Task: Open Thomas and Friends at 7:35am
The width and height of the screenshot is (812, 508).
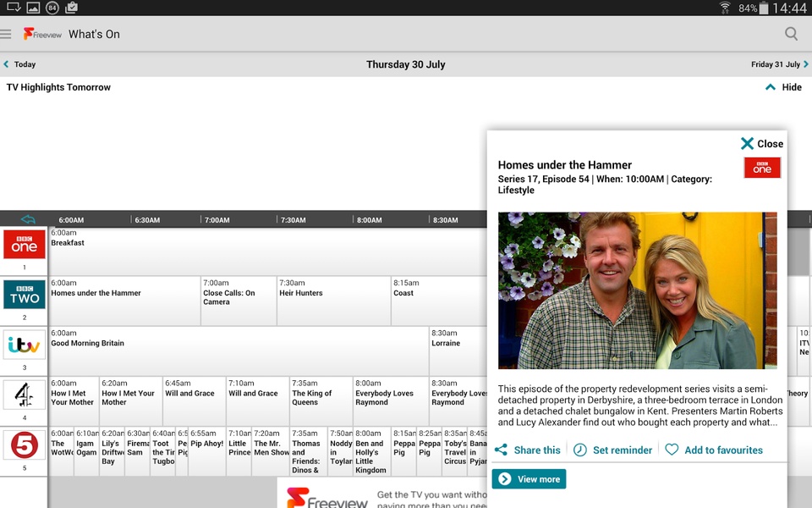Action: tap(309, 451)
